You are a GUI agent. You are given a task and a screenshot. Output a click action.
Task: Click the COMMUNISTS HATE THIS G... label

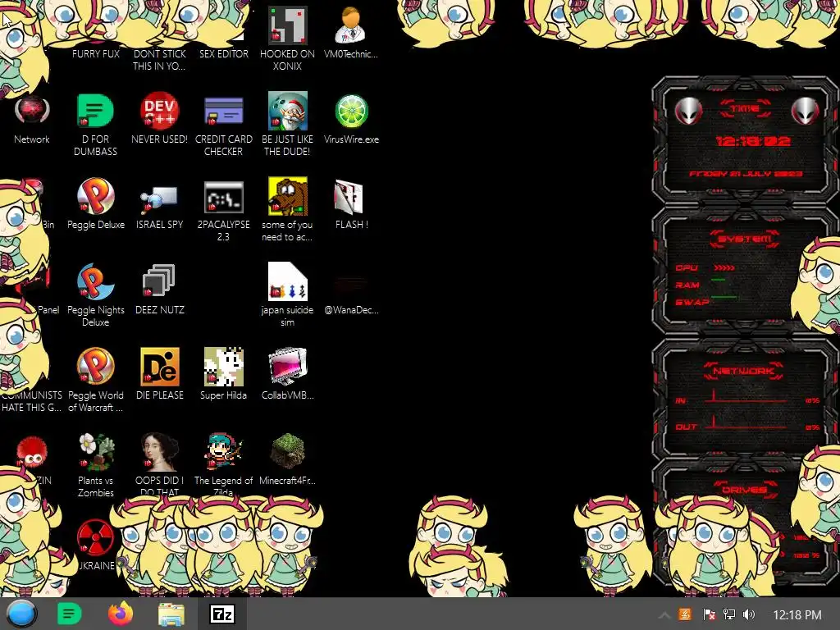(31, 401)
